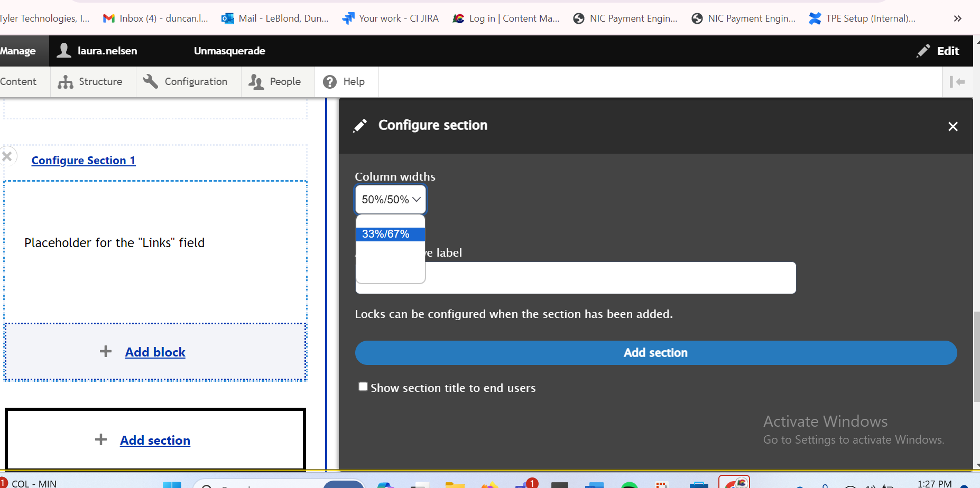980x488 pixels.
Task: Select the 33%/67% column width option
Action: [x=390, y=234]
